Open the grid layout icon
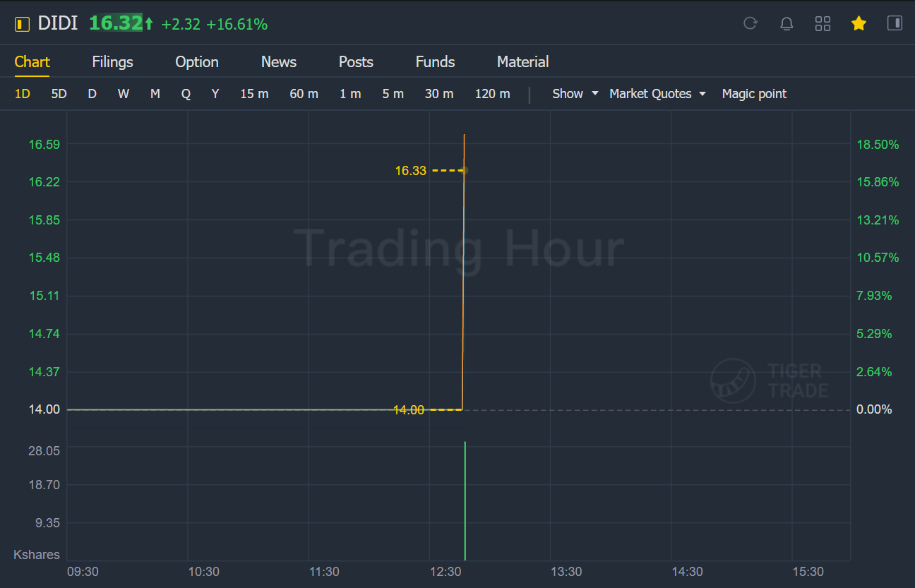The image size is (915, 588). tap(823, 24)
